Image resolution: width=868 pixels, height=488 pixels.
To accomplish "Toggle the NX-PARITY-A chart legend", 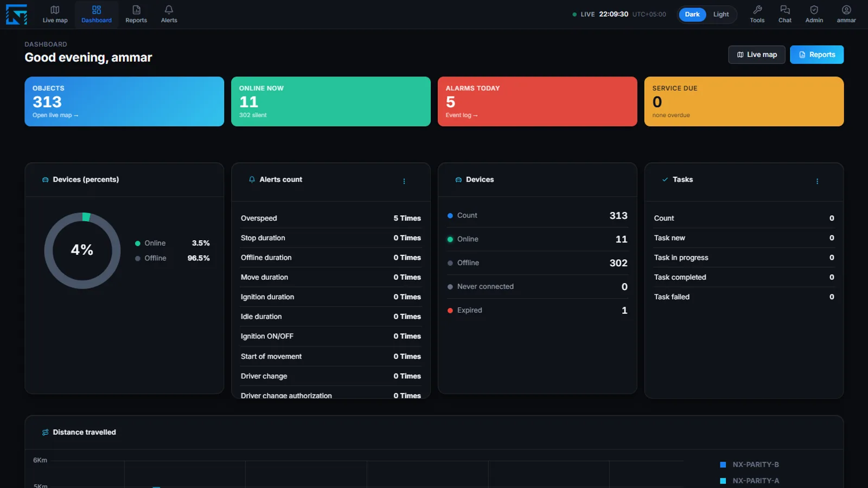I will point(749,481).
